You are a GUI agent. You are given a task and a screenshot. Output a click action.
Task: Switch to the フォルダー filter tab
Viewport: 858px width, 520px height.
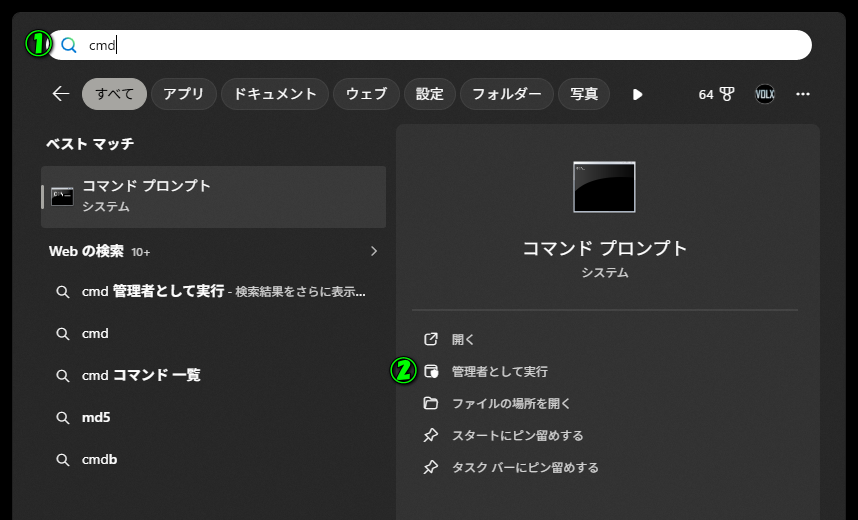[x=507, y=94]
